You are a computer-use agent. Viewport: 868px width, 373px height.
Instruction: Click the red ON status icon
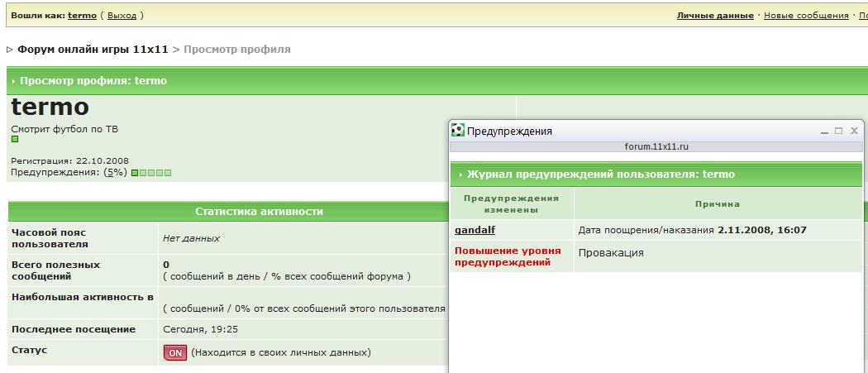(175, 352)
